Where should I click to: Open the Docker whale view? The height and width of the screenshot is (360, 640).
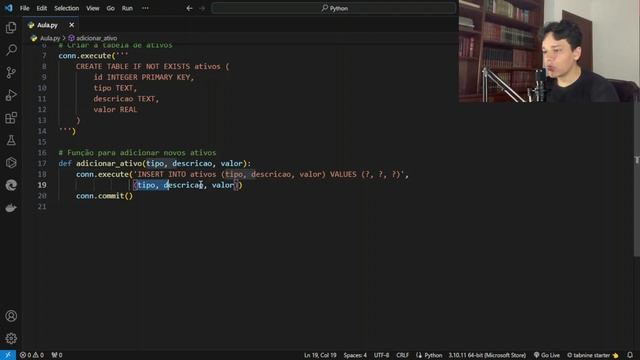tap(11, 208)
